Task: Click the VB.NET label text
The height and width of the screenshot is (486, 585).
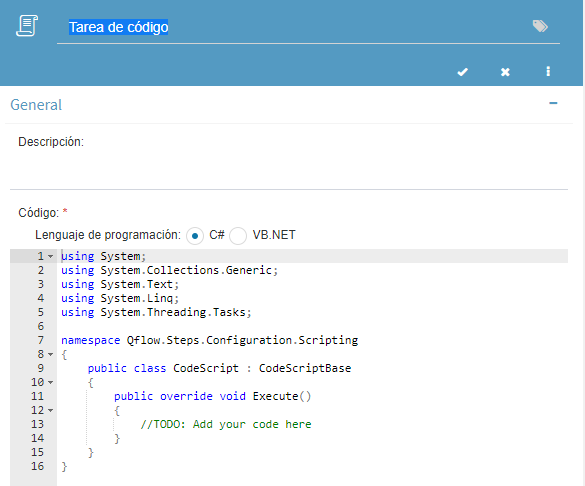Action: coord(274,235)
